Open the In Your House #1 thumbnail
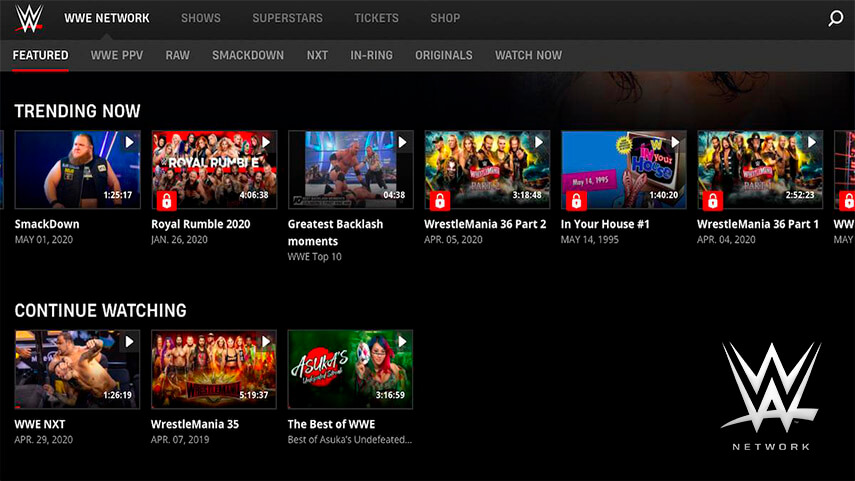Viewport: 855px width, 481px height. (x=623, y=170)
